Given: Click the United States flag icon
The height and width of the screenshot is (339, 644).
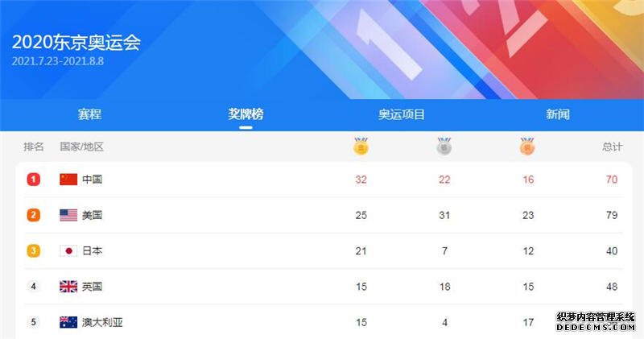Looking at the screenshot, I should pos(68,215).
